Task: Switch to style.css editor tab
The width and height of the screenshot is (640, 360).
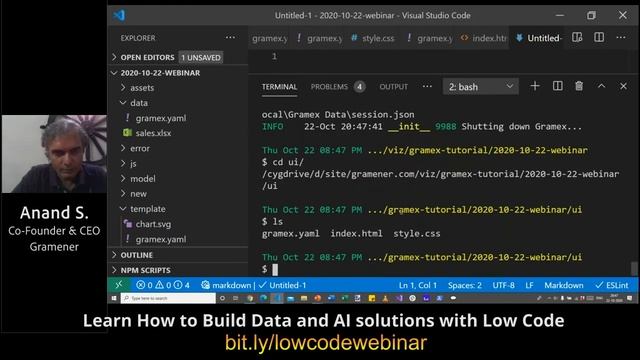Action: tap(373, 38)
